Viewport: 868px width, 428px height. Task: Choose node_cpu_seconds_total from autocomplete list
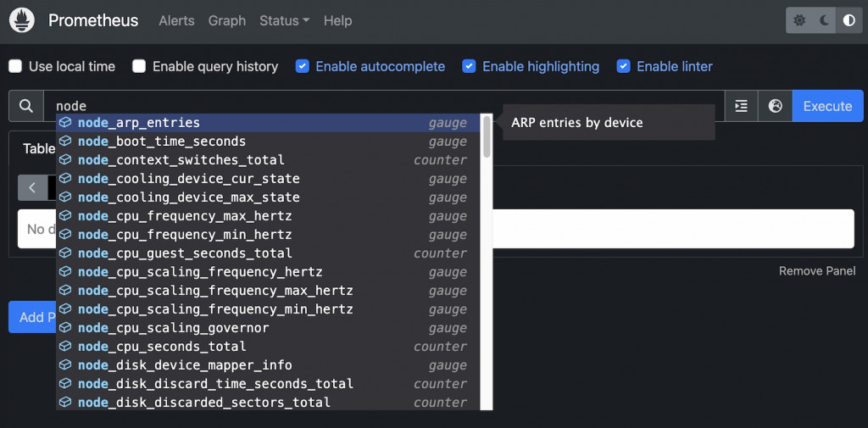tap(162, 347)
